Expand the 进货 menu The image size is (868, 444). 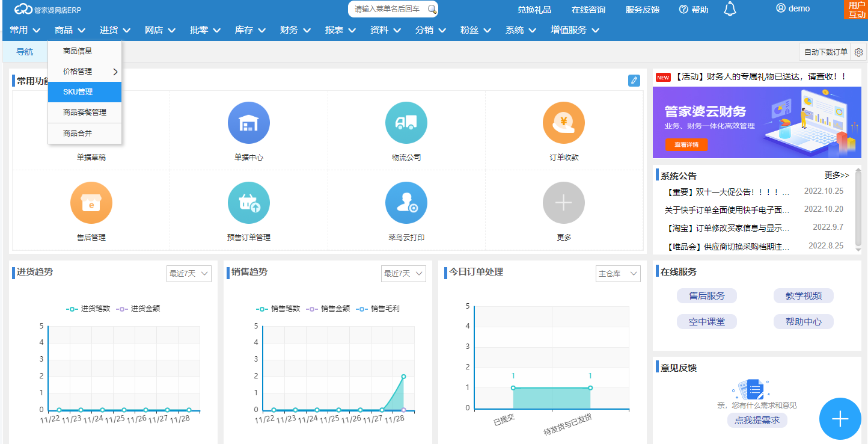pos(115,30)
